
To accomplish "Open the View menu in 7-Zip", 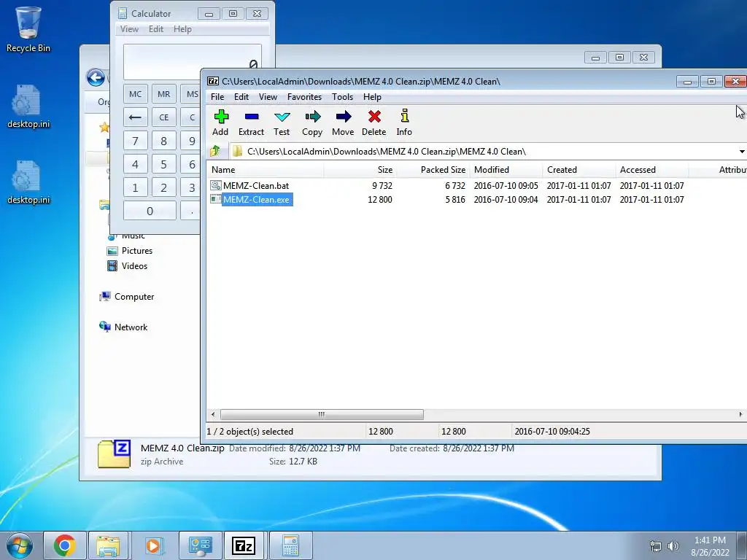I will click(268, 97).
